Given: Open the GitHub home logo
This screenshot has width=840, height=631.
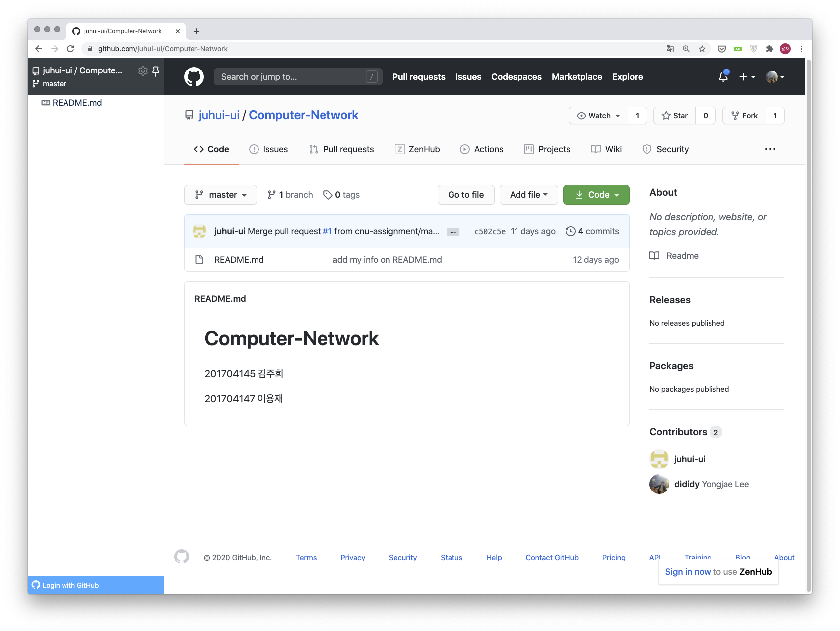Looking at the screenshot, I should (194, 76).
